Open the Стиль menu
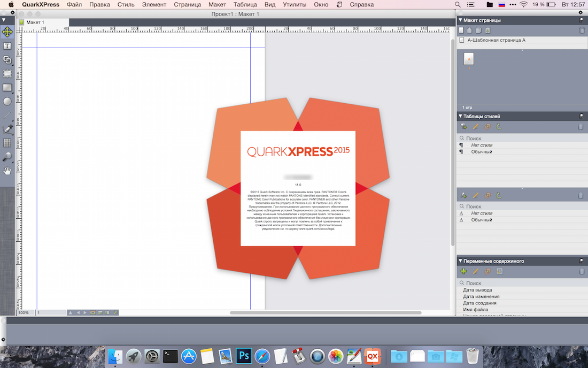Viewport: 588px width, 368px height. [x=126, y=4]
